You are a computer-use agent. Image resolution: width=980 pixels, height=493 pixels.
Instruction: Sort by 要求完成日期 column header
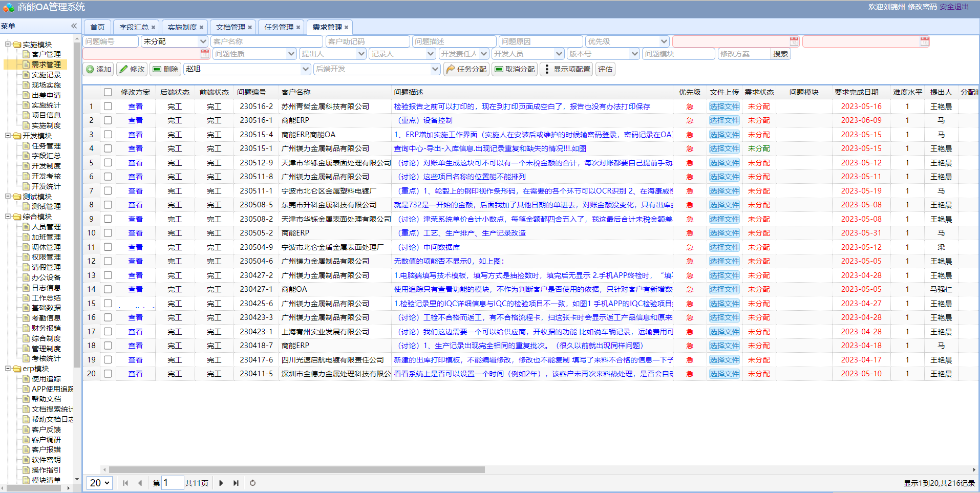point(857,92)
